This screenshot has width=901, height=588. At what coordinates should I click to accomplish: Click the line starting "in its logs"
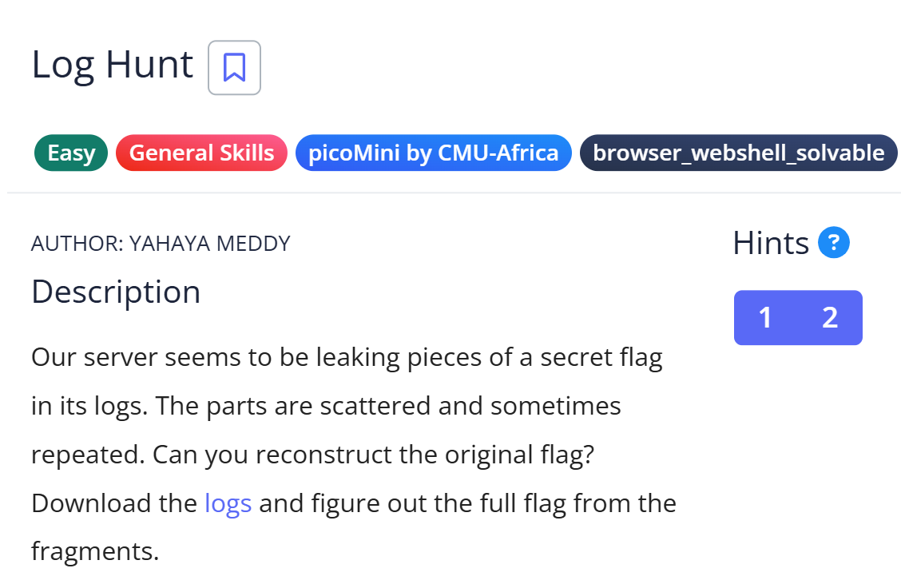coord(326,406)
